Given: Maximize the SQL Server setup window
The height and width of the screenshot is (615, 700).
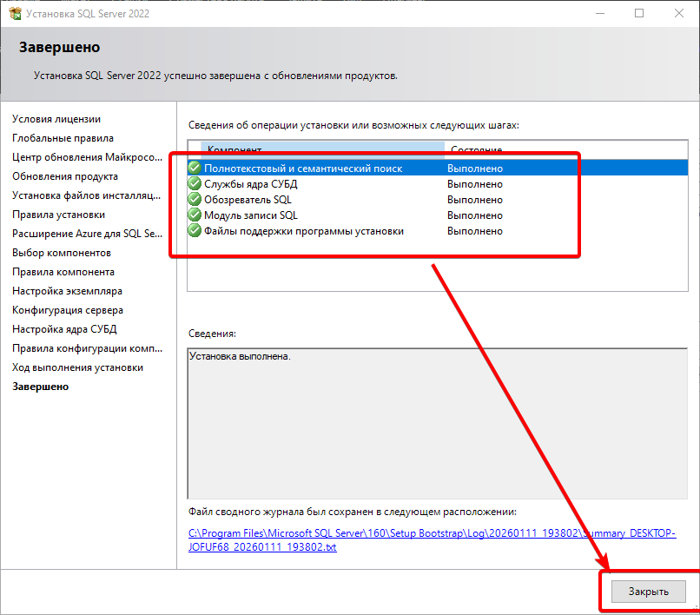Looking at the screenshot, I should (x=639, y=13).
